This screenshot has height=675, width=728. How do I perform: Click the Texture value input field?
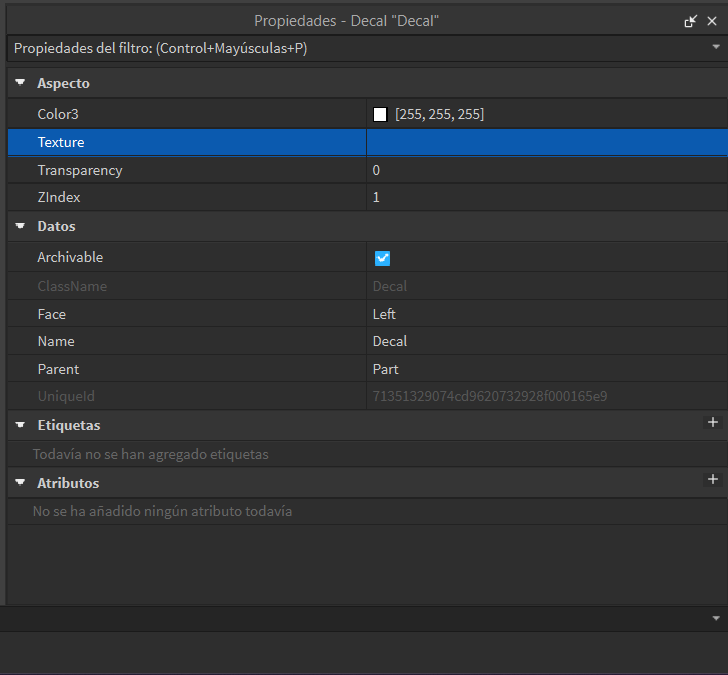tap(545, 143)
